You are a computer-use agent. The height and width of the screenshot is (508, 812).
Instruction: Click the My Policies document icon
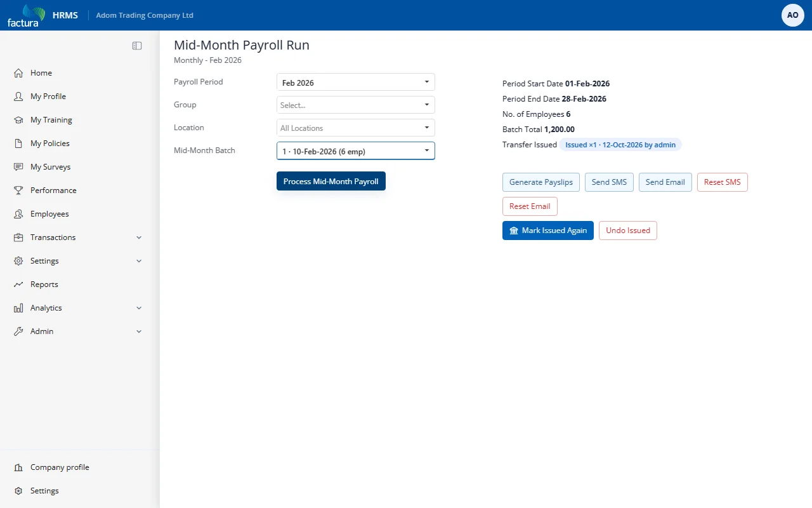click(18, 144)
